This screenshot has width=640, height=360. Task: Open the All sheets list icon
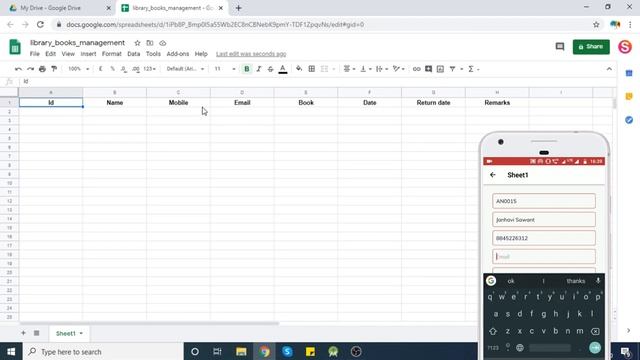36,333
